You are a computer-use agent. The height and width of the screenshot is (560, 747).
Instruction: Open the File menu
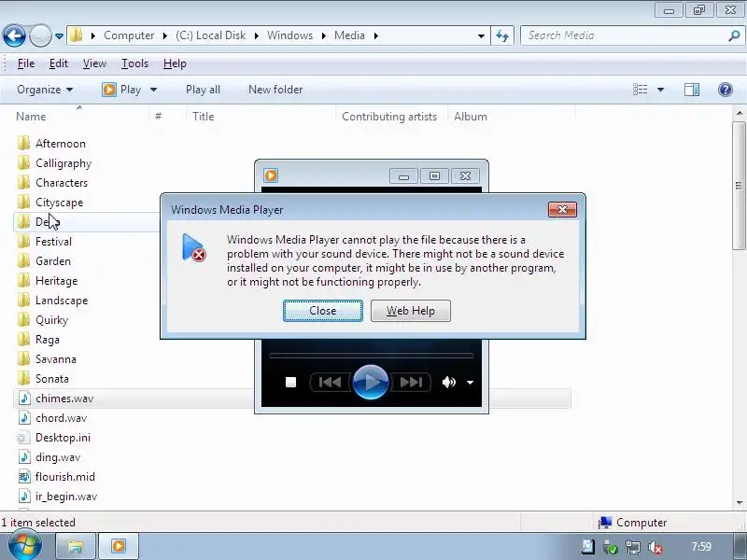coord(26,63)
